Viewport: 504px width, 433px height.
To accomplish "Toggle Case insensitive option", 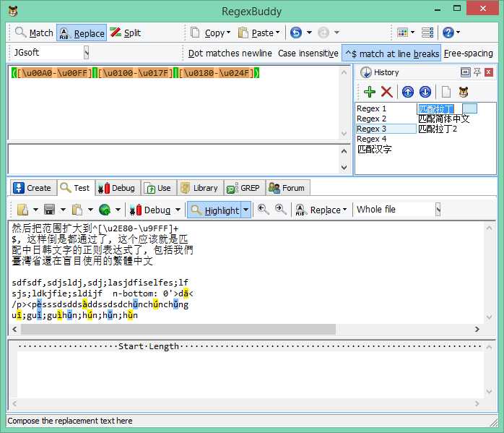I will click(308, 53).
